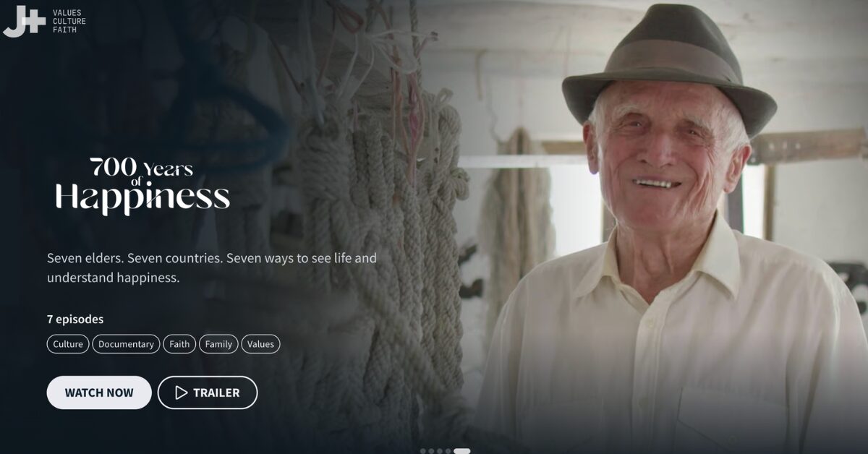
Task: Select the Faith genre tag
Action: pos(179,344)
